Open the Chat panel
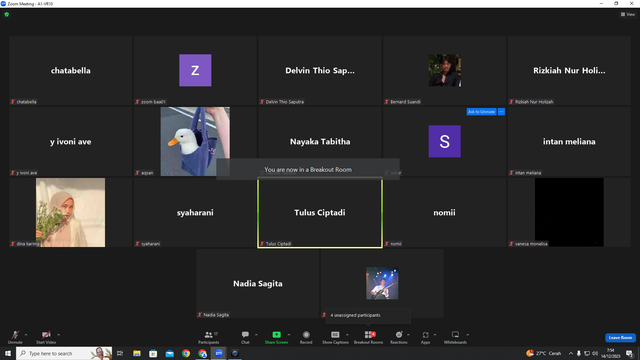 point(245,337)
